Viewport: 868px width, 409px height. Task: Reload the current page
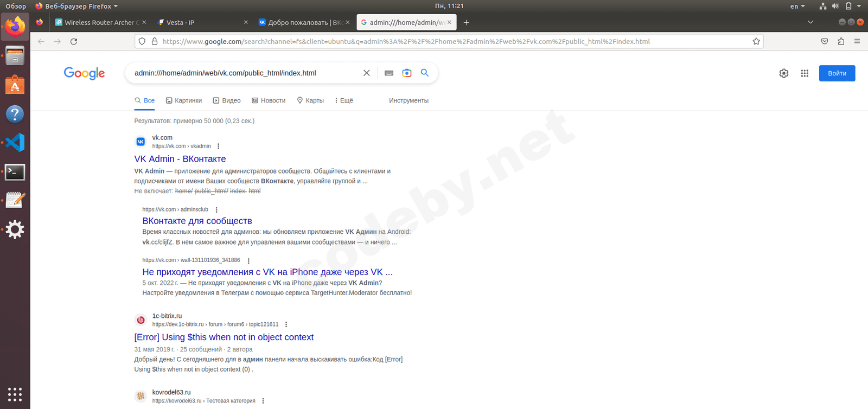74,41
